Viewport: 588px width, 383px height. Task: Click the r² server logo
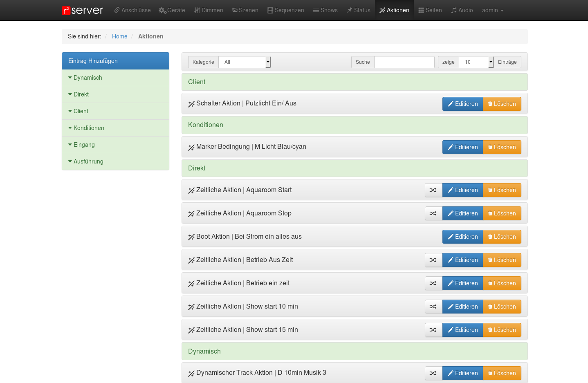[82, 10]
